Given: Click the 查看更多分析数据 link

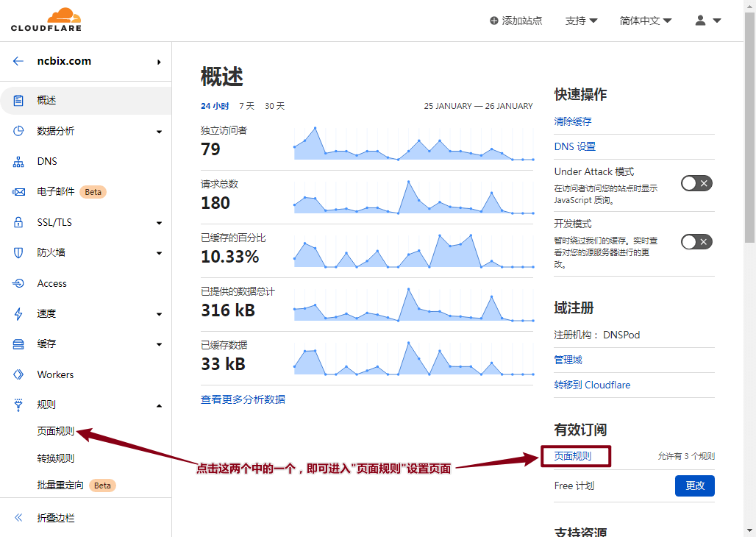Looking at the screenshot, I should [243, 399].
